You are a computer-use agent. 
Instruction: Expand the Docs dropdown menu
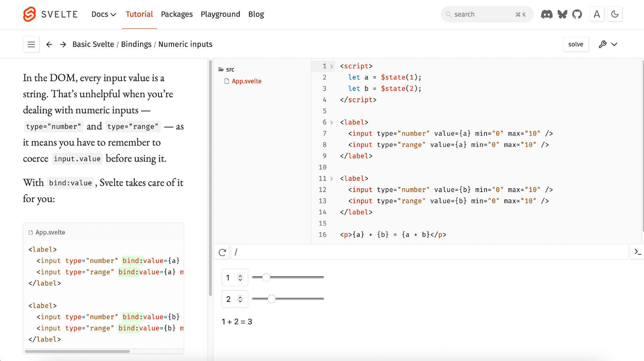pos(103,14)
